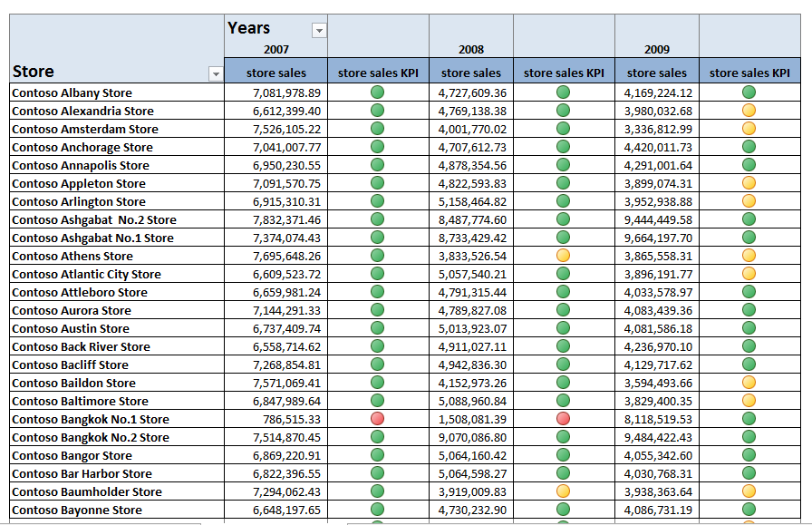Select the cell with value 3,336,812.99
This screenshot has height=525, width=812.
click(657, 129)
